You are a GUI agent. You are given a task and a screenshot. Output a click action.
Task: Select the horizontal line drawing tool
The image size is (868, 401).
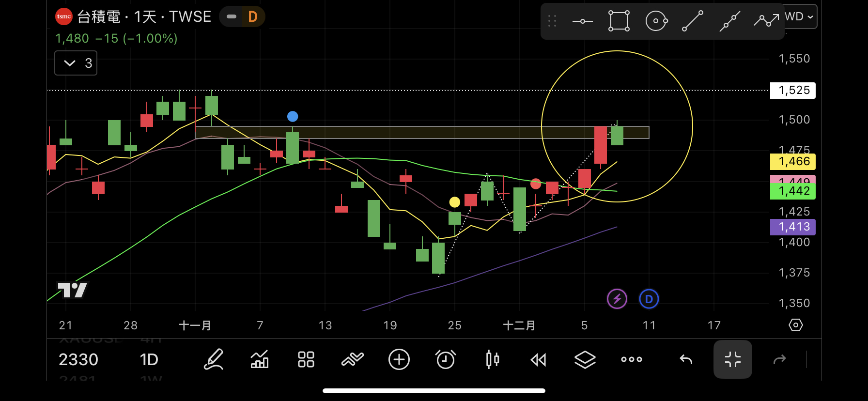[582, 21]
